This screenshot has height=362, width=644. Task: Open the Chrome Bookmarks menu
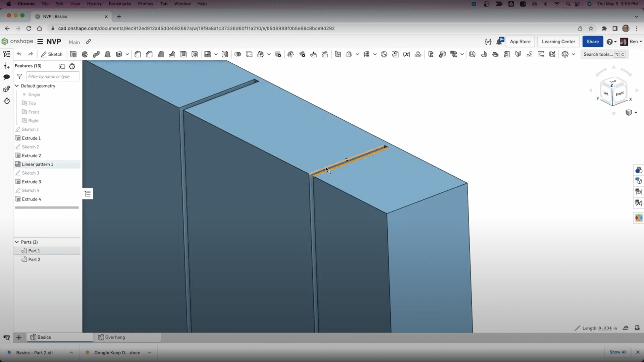click(x=120, y=4)
